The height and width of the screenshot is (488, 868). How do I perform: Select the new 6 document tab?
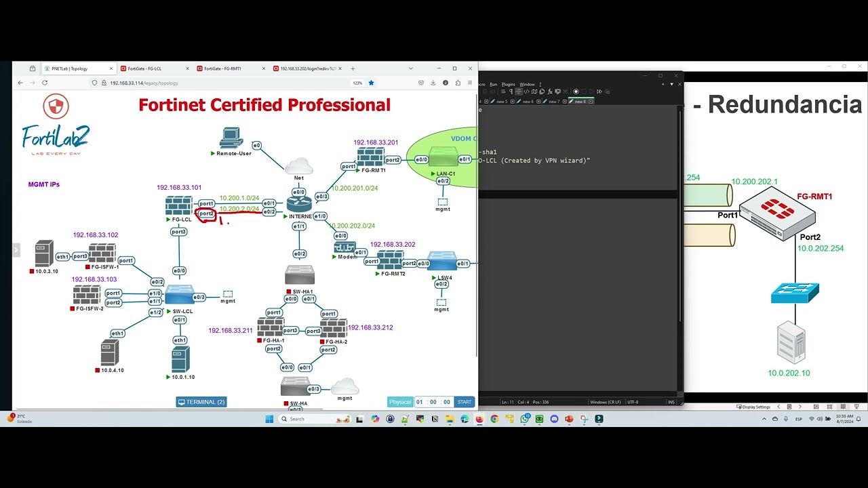[x=528, y=102]
